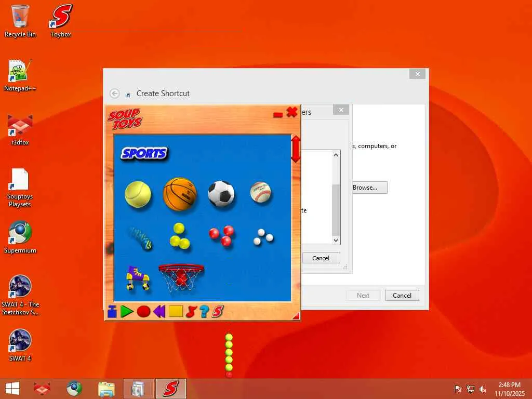Toggle the red music note sound icon

click(x=191, y=312)
